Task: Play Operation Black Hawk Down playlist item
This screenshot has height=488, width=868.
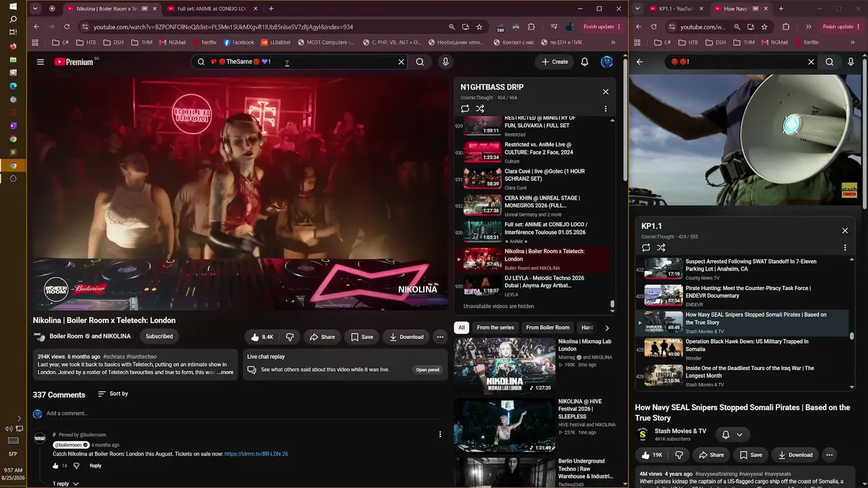Action: (743, 349)
